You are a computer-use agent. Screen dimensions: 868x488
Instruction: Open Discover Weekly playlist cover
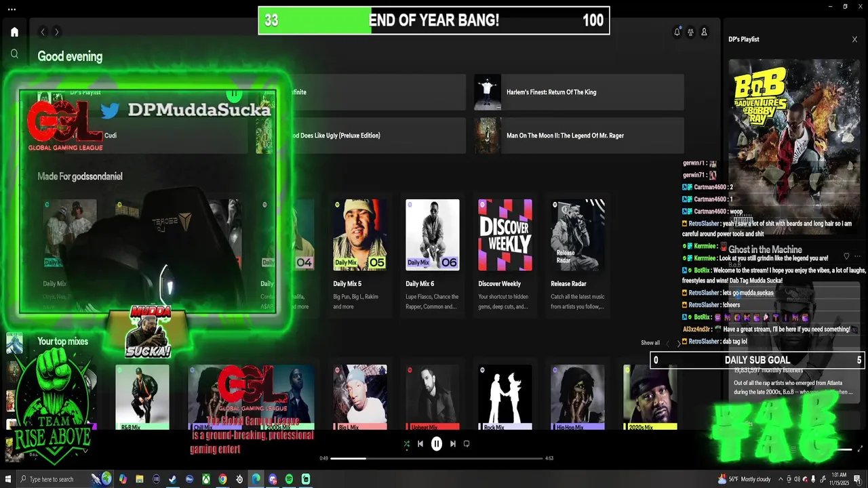click(x=505, y=235)
